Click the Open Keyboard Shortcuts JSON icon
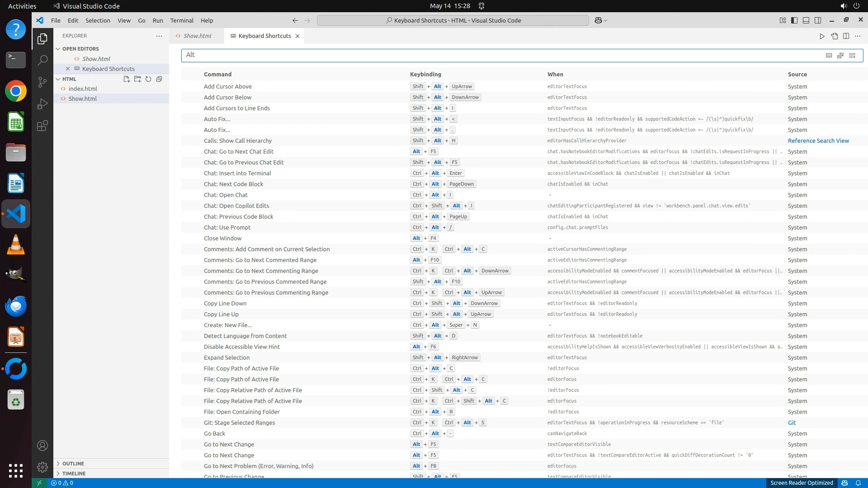 pyautogui.click(x=834, y=36)
